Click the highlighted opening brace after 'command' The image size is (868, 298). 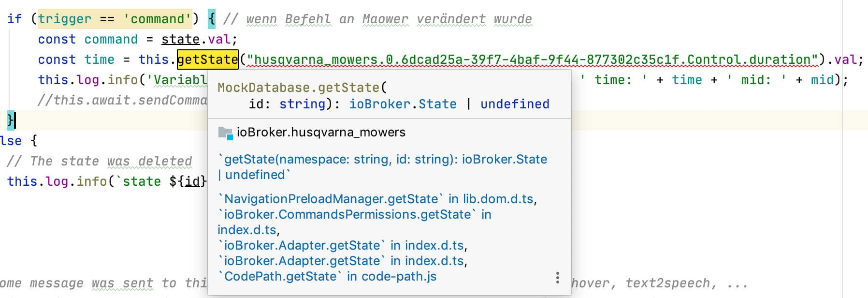211,19
